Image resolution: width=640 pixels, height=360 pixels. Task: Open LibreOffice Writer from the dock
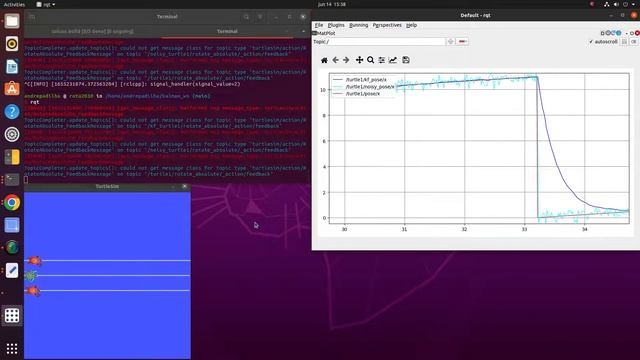coord(12,67)
